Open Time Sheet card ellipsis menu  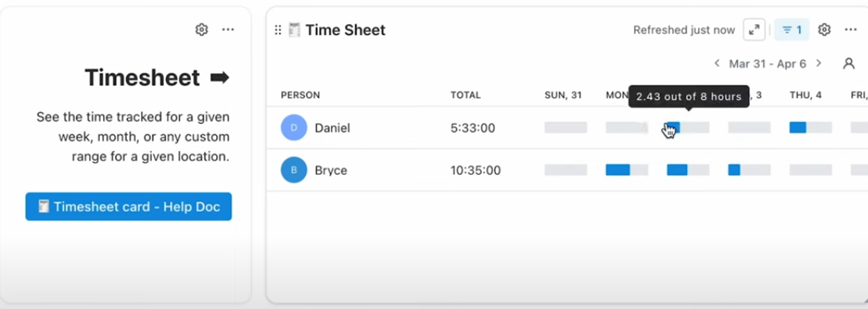[x=851, y=30]
